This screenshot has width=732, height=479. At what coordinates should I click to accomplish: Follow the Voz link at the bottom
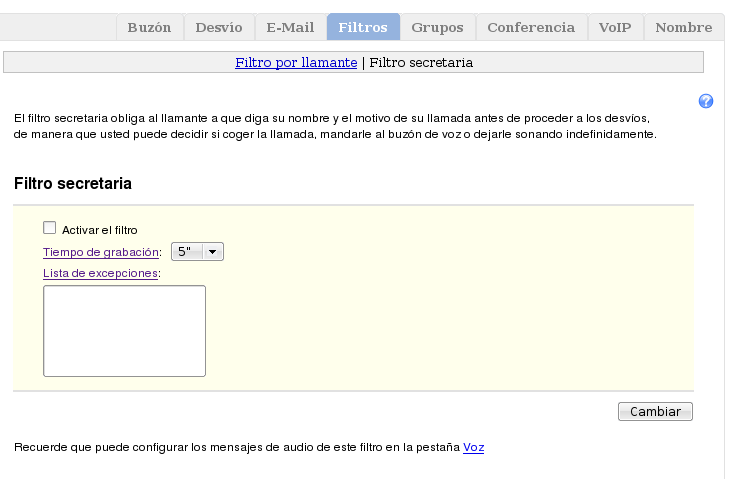[x=473, y=447]
